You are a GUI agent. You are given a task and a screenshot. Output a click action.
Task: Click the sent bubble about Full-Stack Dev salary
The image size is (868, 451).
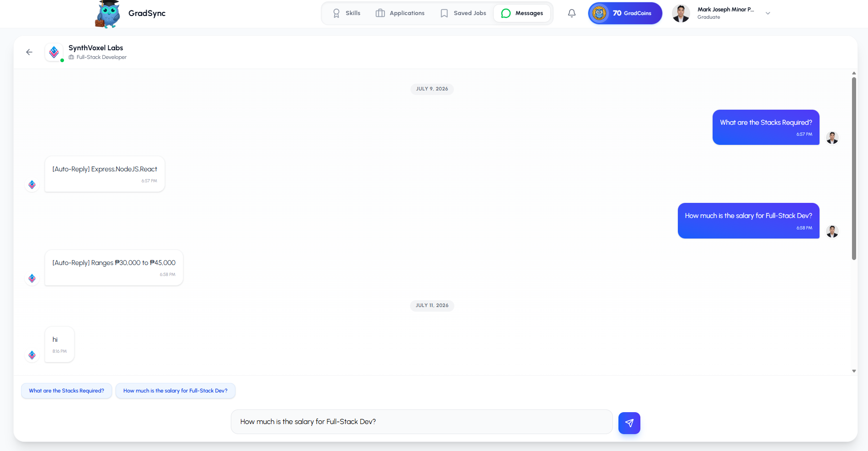[749, 221]
